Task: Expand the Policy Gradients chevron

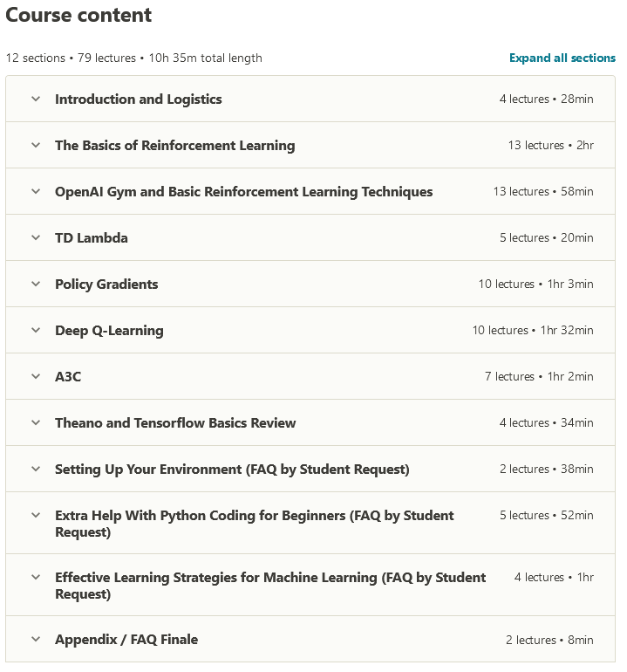Action: coord(36,285)
